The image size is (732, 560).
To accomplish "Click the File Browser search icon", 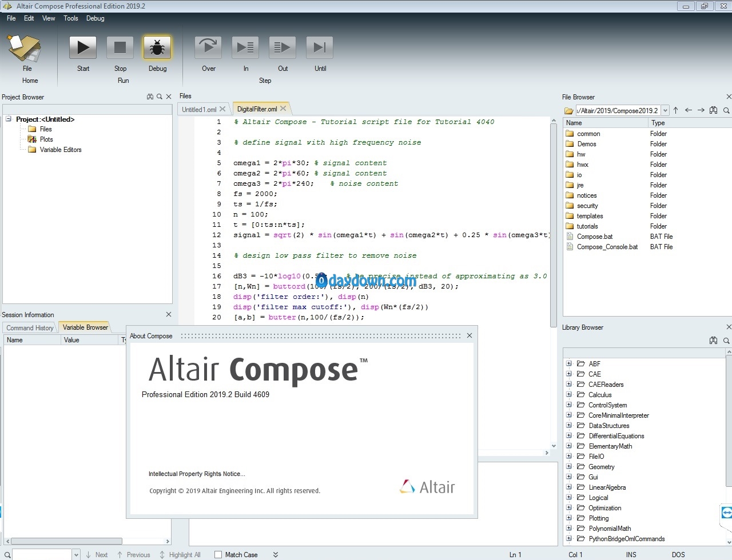I will click(726, 110).
